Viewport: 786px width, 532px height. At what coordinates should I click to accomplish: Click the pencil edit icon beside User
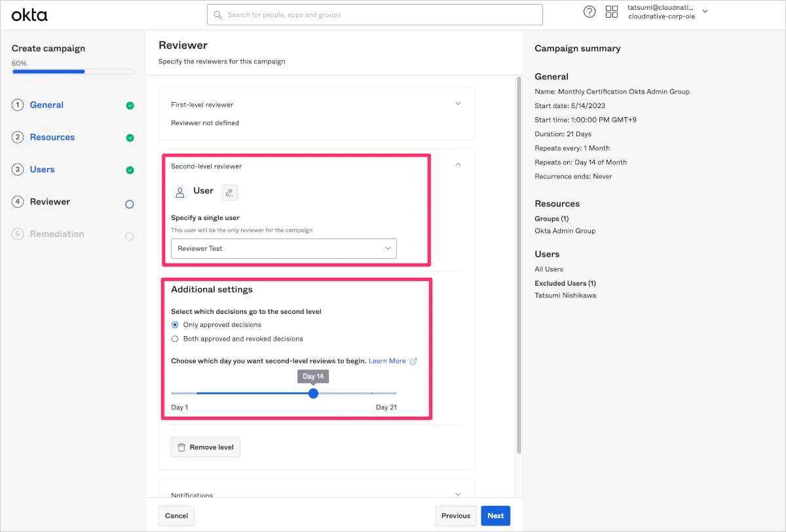229,192
